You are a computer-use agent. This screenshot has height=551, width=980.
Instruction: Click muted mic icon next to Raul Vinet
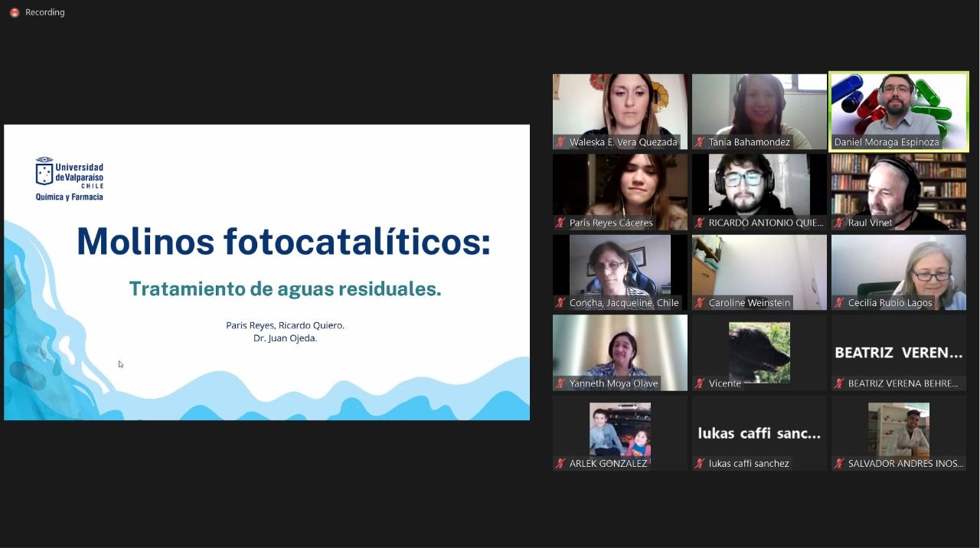(x=839, y=223)
